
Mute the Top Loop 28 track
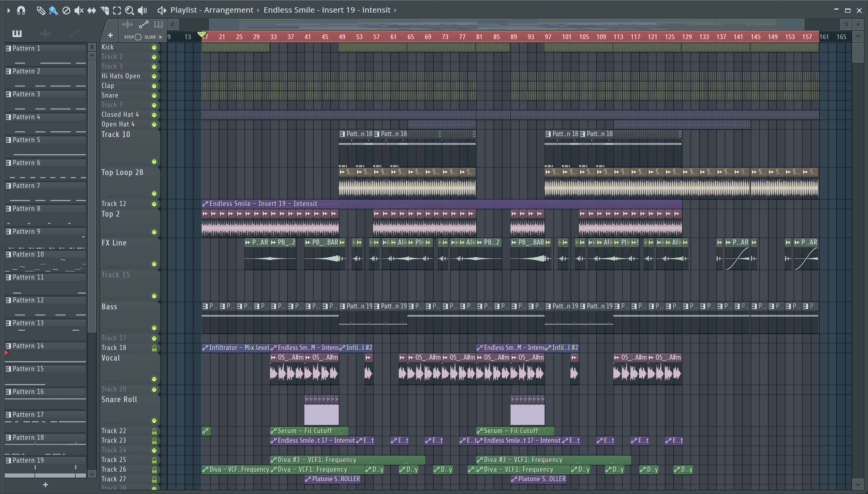154,194
